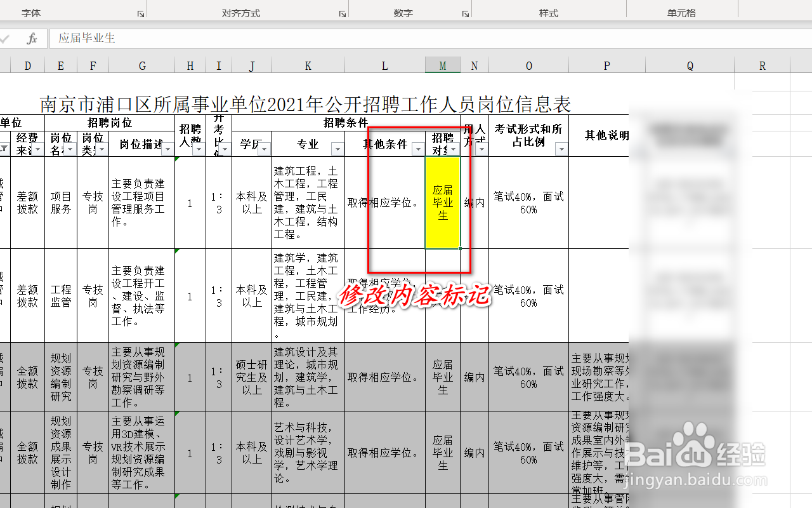812x508 pixels.
Task: Open the 其他条件 filter dropdown
Action: [x=417, y=149]
